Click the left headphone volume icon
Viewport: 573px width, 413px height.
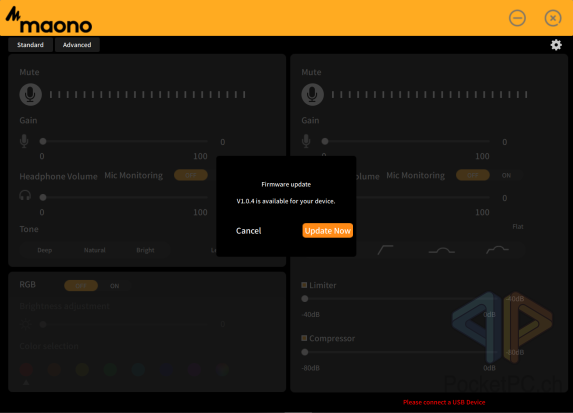(25, 196)
